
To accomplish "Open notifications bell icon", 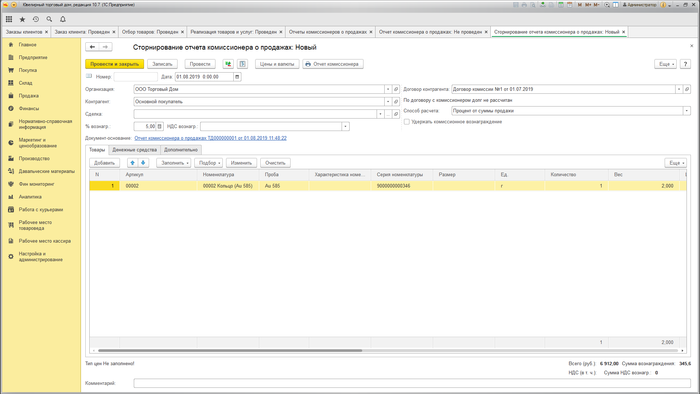I will pyautogui.click(x=63, y=19).
